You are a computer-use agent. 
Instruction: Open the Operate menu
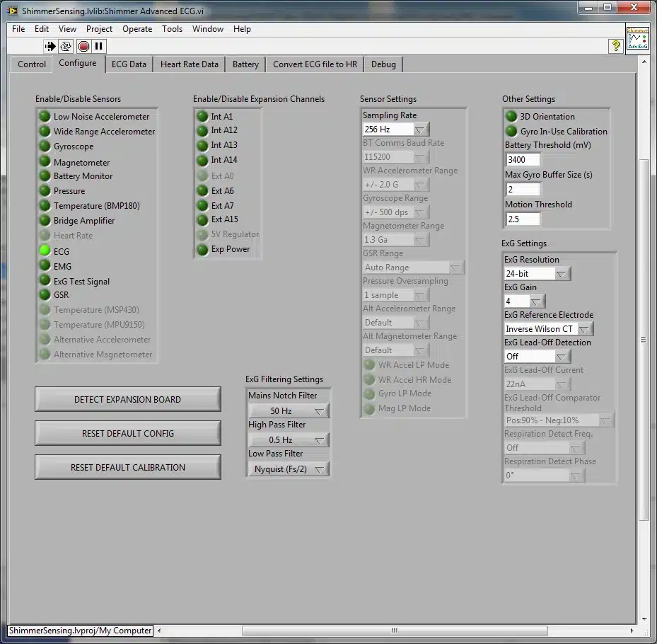(137, 29)
